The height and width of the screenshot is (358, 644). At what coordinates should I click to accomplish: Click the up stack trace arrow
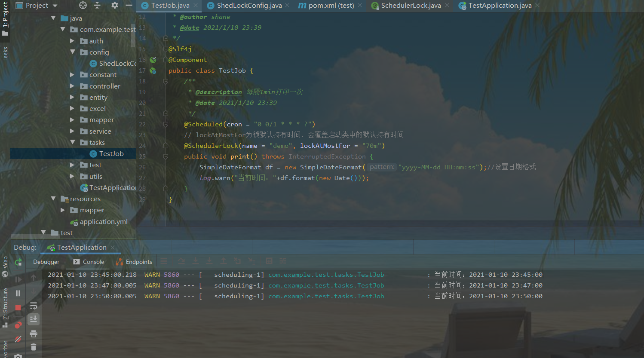(x=34, y=278)
